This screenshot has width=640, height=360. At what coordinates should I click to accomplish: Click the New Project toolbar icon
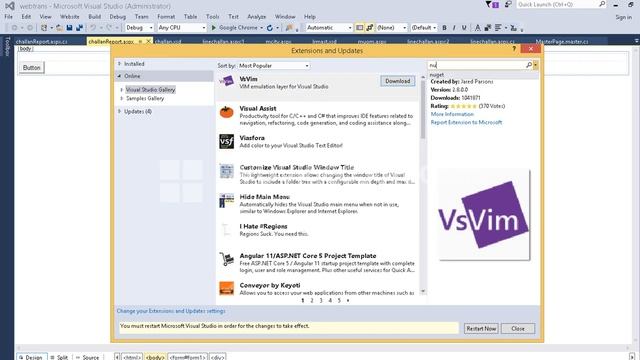point(44,28)
